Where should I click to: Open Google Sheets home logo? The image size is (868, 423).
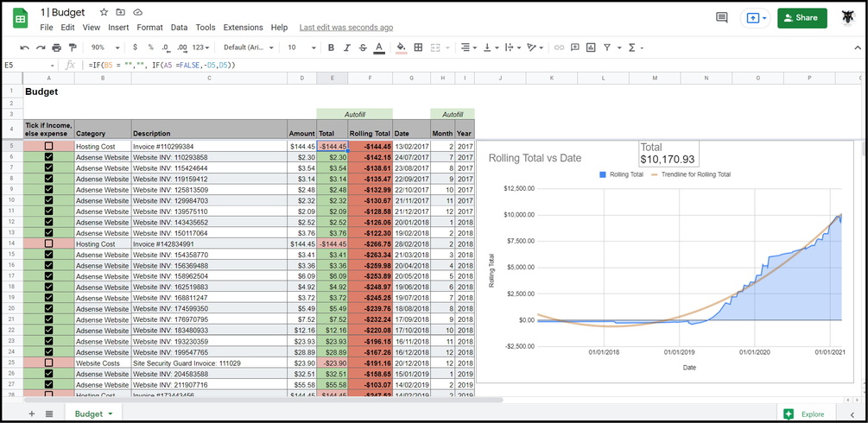click(x=21, y=18)
